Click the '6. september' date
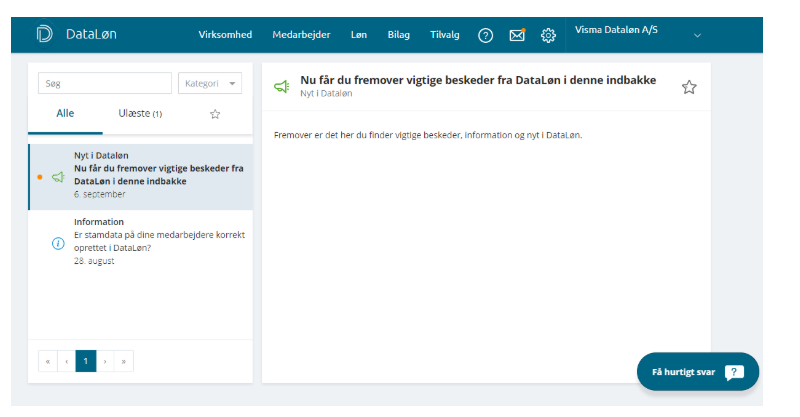 (x=99, y=194)
